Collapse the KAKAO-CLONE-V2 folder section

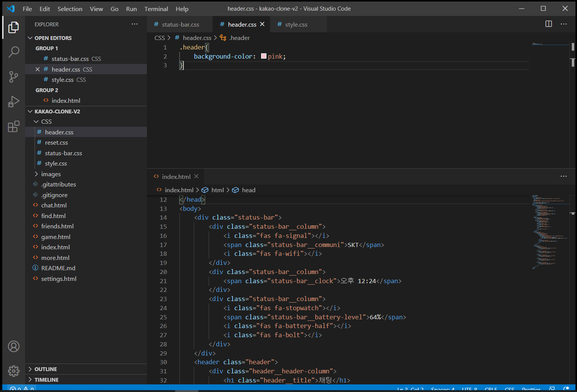pyautogui.click(x=30, y=112)
